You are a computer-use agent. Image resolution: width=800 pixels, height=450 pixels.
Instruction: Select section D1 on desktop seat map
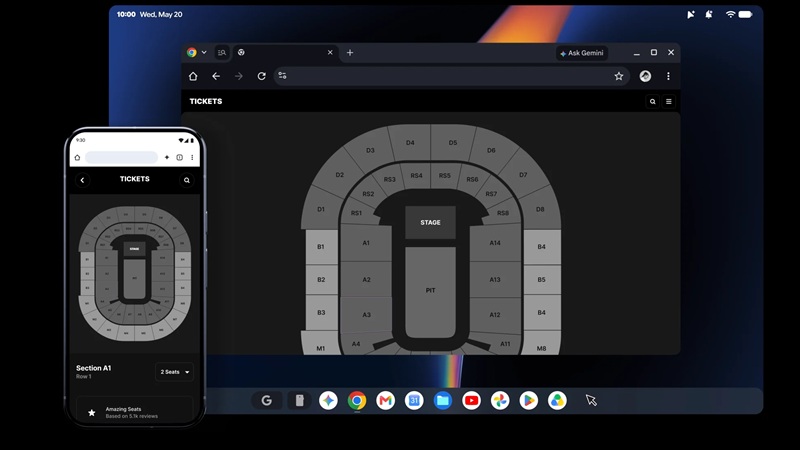pos(321,209)
